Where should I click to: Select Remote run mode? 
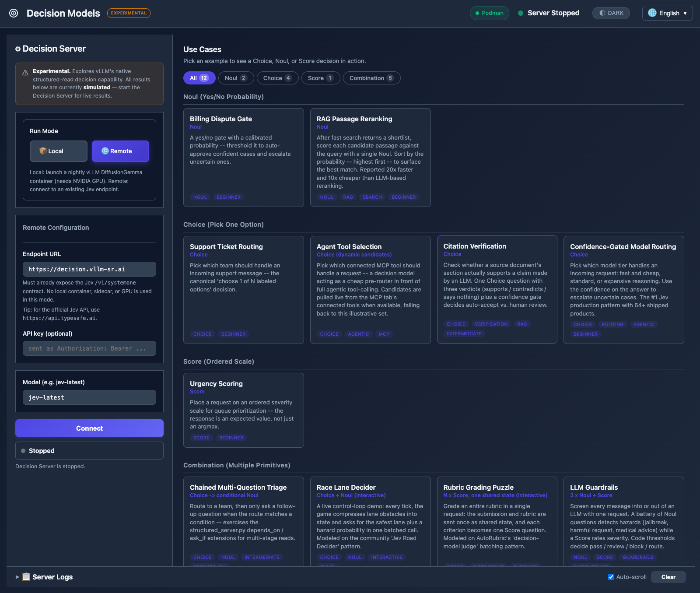pos(120,151)
